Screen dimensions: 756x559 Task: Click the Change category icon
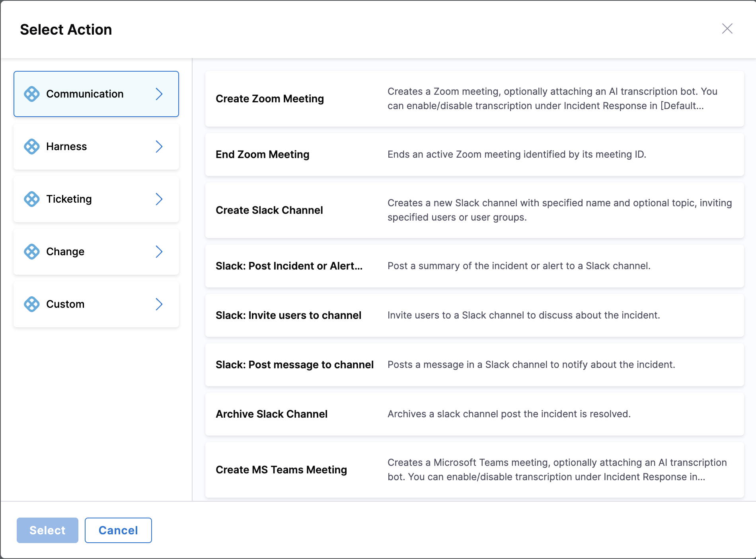pos(32,252)
